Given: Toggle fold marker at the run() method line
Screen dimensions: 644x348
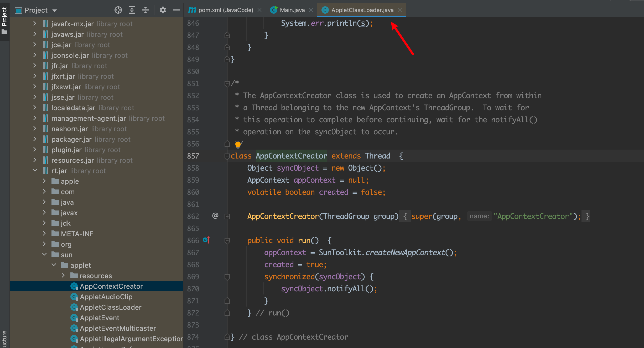Looking at the screenshot, I should (x=227, y=240).
